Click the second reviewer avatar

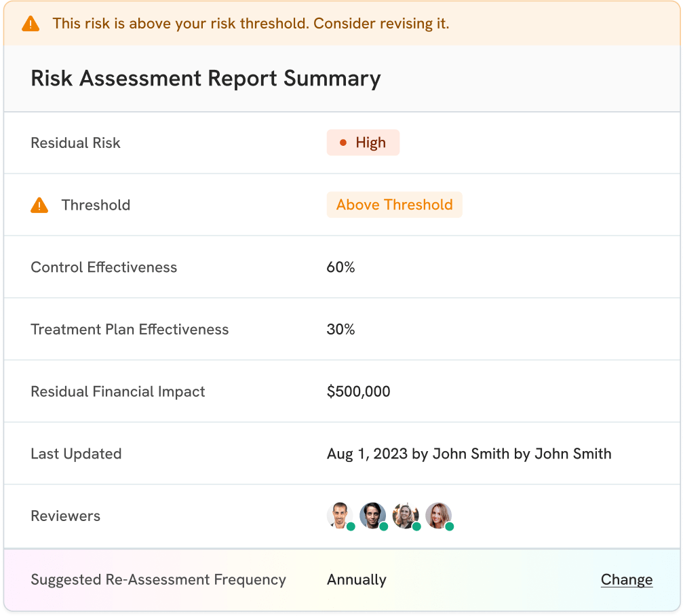(x=373, y=516)
